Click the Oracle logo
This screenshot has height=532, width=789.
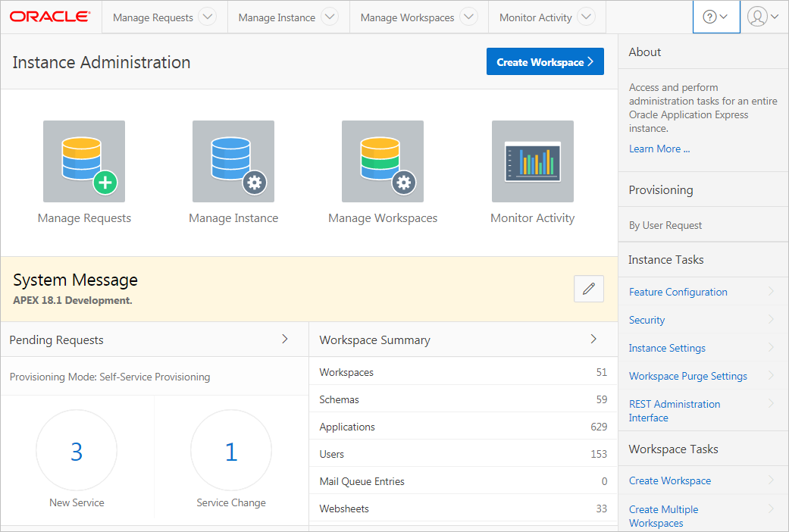pos(50,17)
